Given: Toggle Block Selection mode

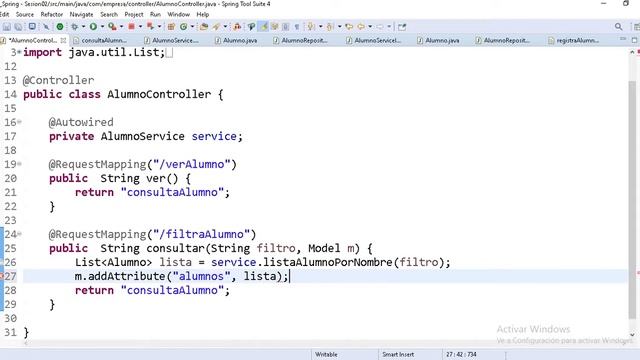Looking at the screenshot, I should pos(286,27).
